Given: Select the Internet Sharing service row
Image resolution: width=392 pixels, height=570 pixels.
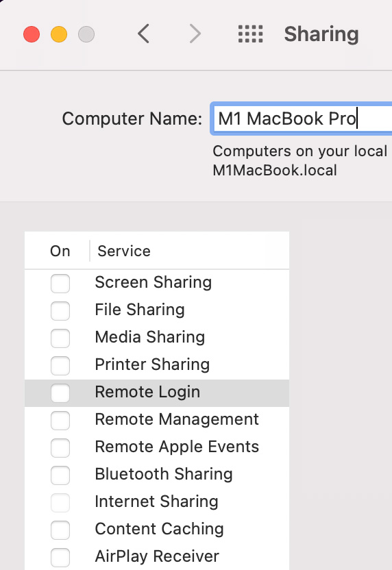Looking at the screenshot, I should (x=157, y=502).
